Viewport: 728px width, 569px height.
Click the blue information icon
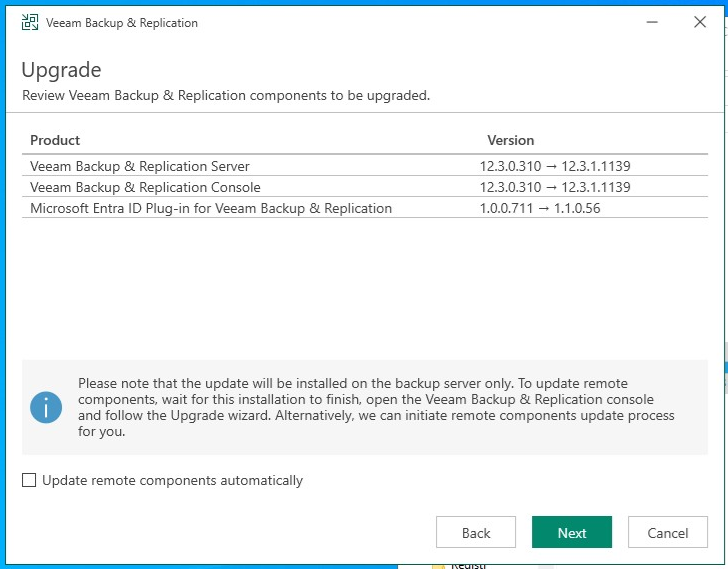[x=46, y=407]
